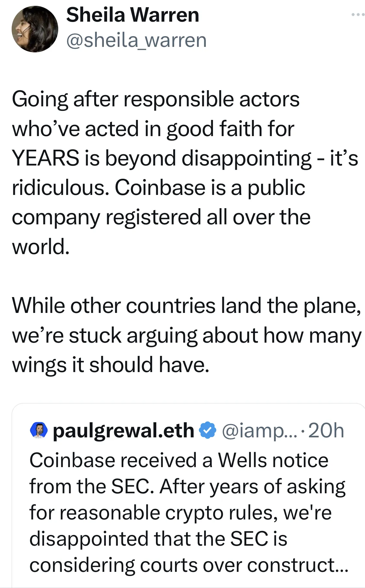Click "Going after responsible actors" opening line

click(x=156, y=99)
